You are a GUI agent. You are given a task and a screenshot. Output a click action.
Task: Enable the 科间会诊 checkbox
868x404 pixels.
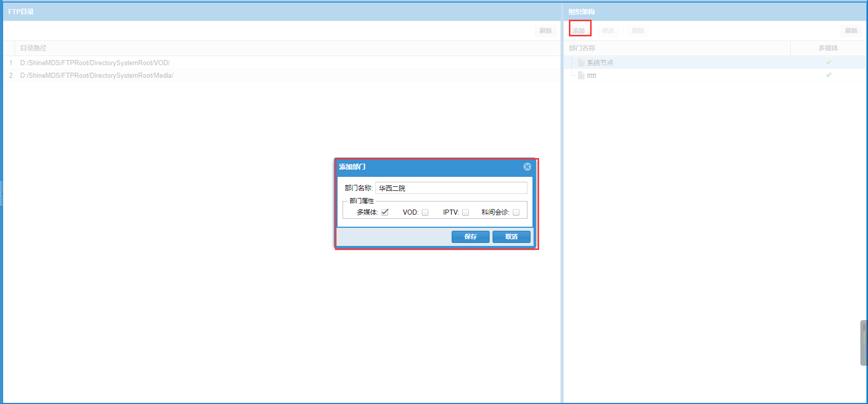[516, 212]
